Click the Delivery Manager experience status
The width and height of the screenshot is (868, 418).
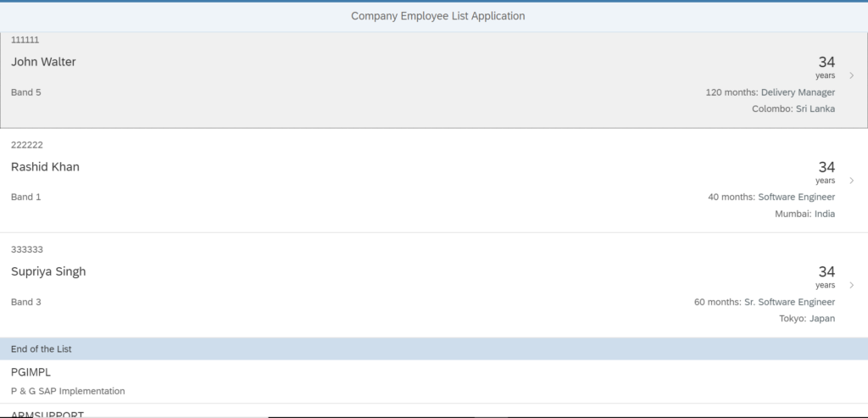[770, 92]
